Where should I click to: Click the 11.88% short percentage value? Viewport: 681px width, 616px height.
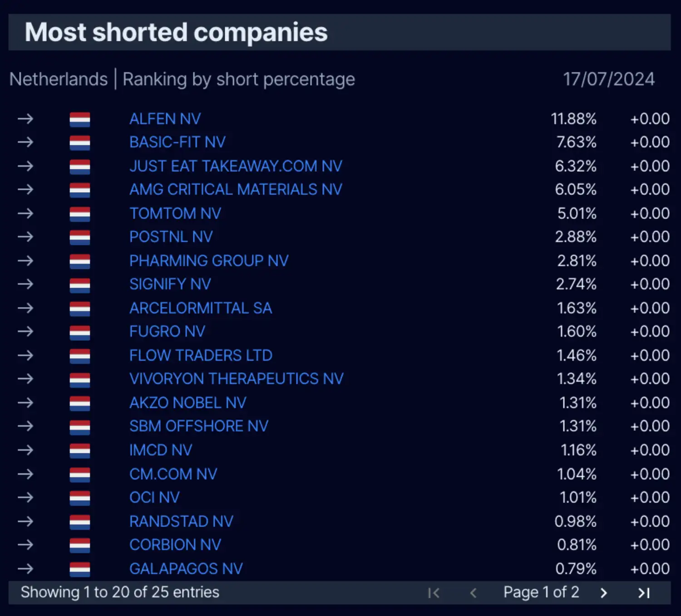click(573, 119)
